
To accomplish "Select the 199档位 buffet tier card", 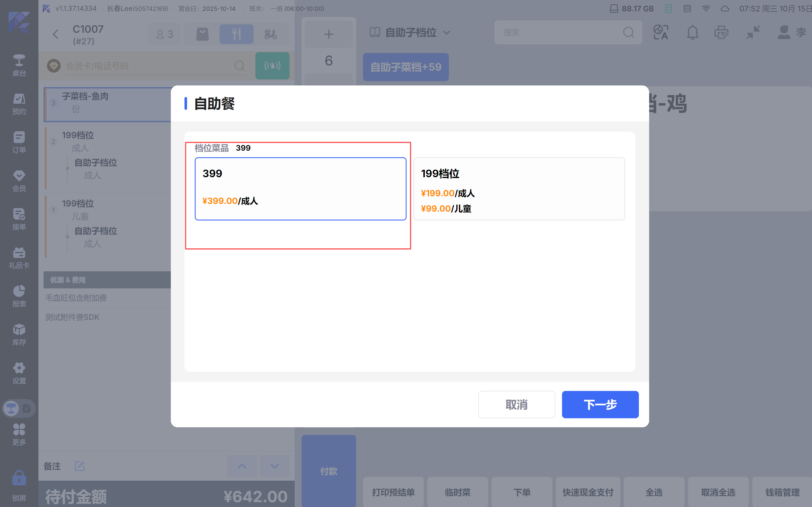I will coord(519,189).
